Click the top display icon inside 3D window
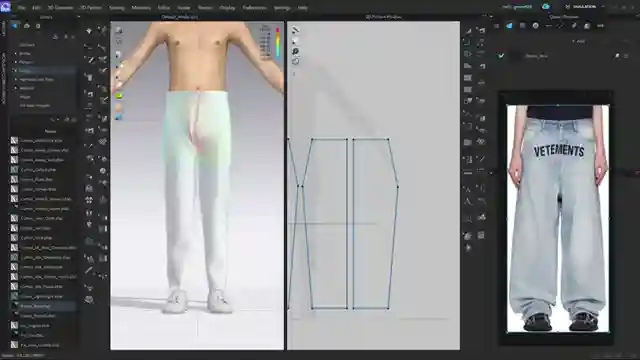The height and width of the screenshot is (360, 640). [x=119, y=31]
